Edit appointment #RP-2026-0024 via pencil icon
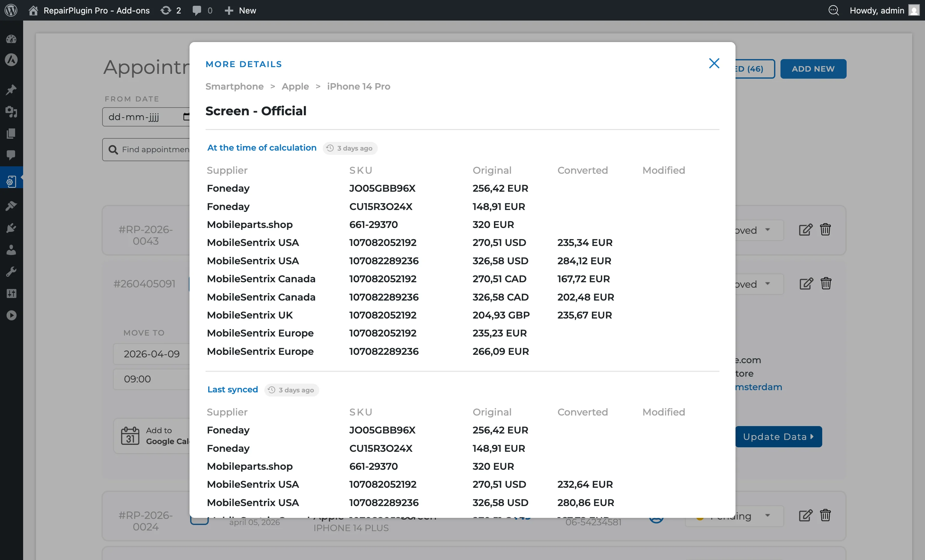 [805, 515]
